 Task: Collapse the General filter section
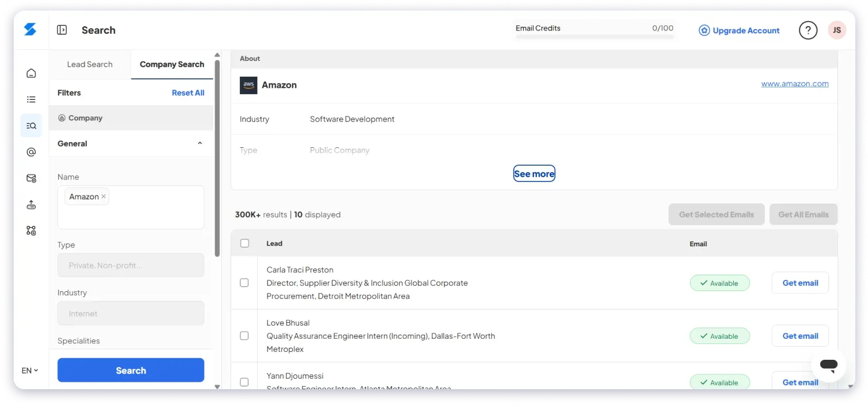click(200, 143)
